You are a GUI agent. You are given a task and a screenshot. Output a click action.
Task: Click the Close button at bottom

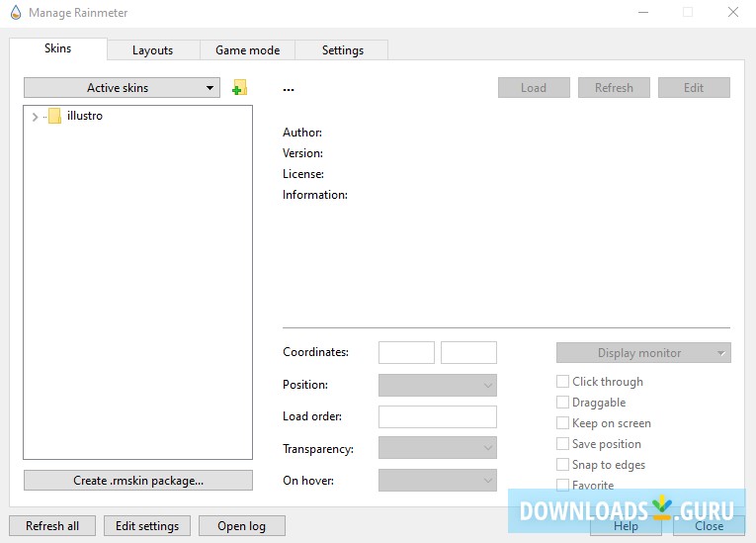pyautogui.click(x=709, y=525)
